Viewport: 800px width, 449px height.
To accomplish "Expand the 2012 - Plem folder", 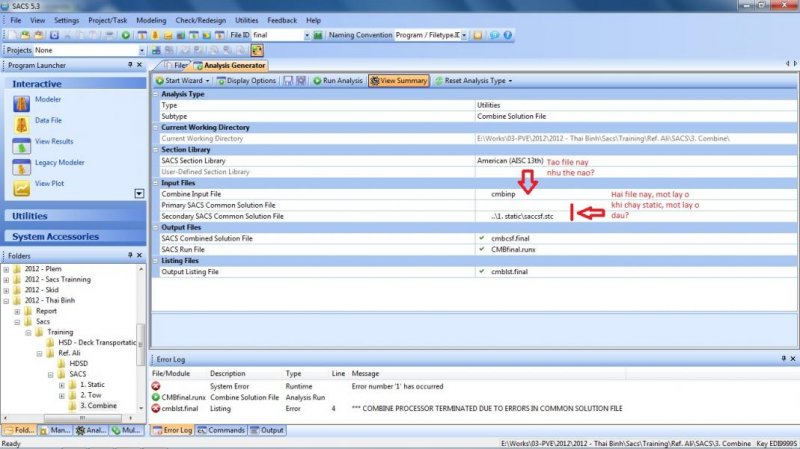I will [6, 269].
